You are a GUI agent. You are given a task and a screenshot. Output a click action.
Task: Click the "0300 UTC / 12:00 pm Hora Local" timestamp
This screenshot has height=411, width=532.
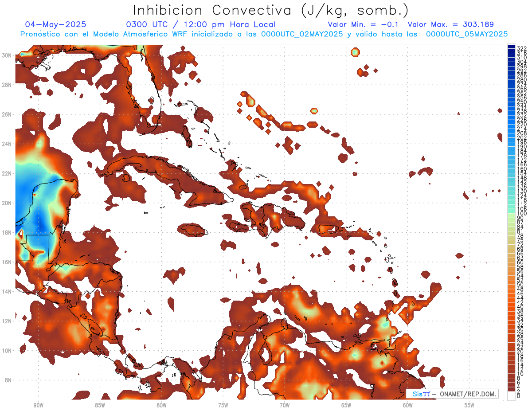coord(201,24)
